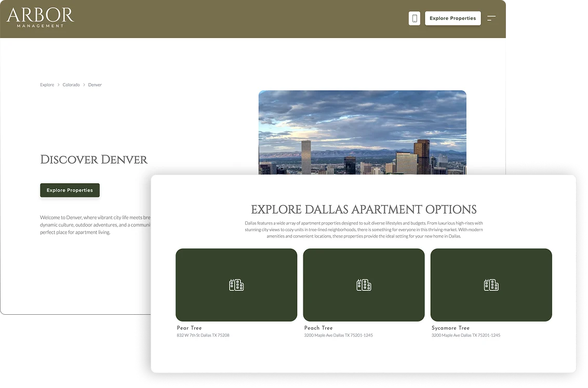The width and height of the screenshot is (588, 388).
Task: Click the Welcome to Denver paragraph
Action: pyautogui.click(x=95, y=224)
